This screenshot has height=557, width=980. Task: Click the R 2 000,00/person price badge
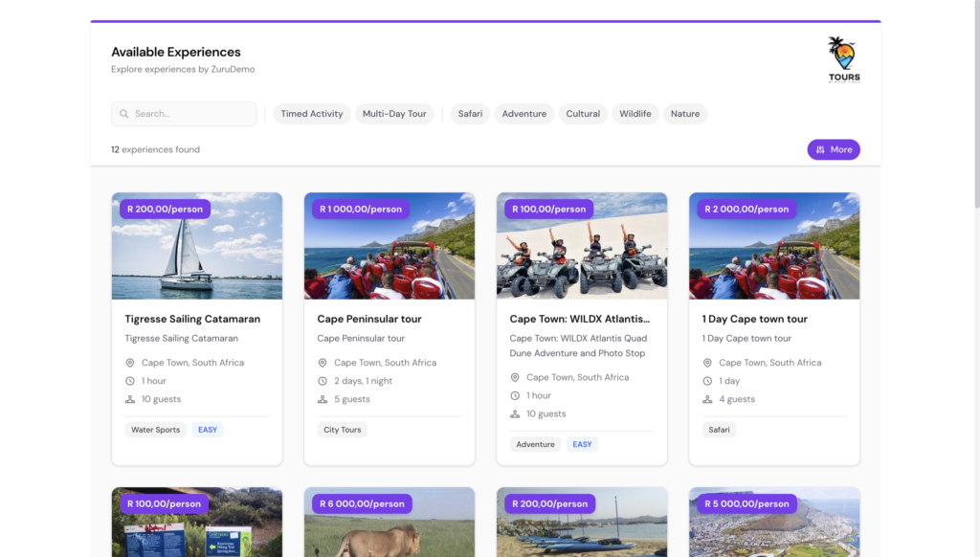point(746,209)
